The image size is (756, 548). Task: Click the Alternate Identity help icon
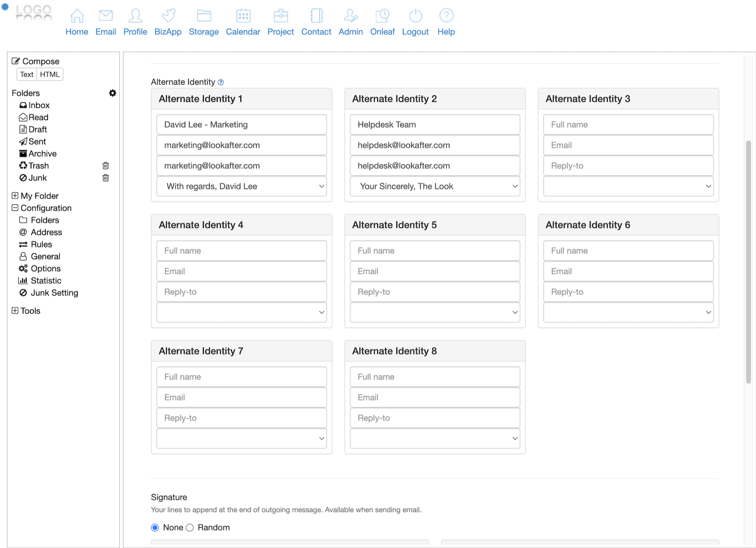point(221,82)
